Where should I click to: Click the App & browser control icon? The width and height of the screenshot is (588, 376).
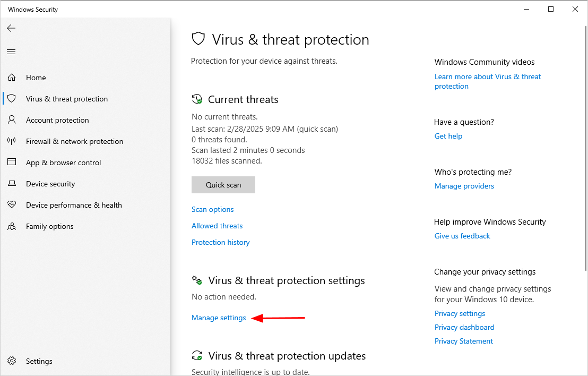pyautogui.click(x=12, y=163)
